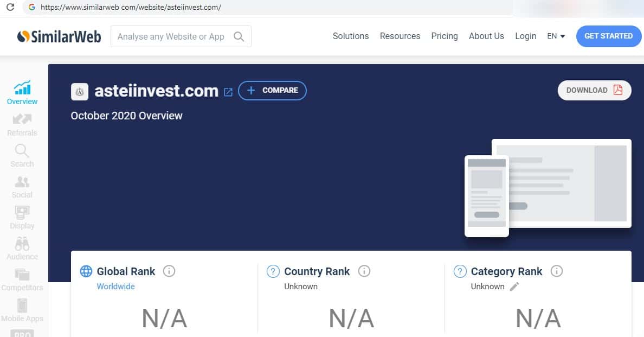Image resolution: width=644 pixels, height=337 pixels.
Task: Click the October 2020 Overview text
Action: tap(126, 116)
